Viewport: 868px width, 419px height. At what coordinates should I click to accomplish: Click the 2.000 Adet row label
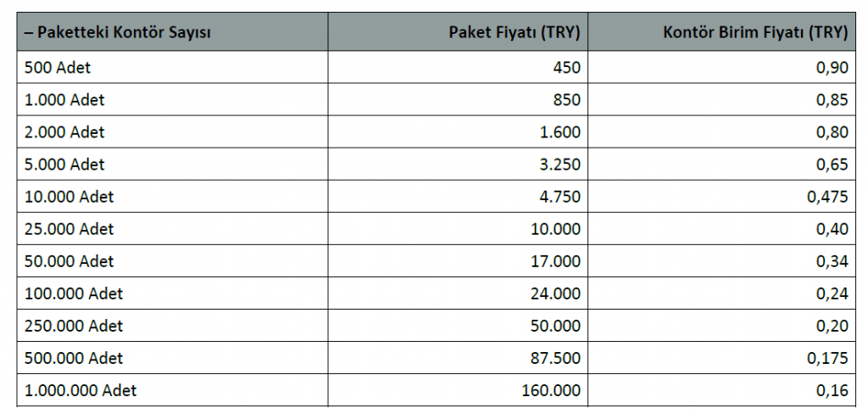coord(172,132)
